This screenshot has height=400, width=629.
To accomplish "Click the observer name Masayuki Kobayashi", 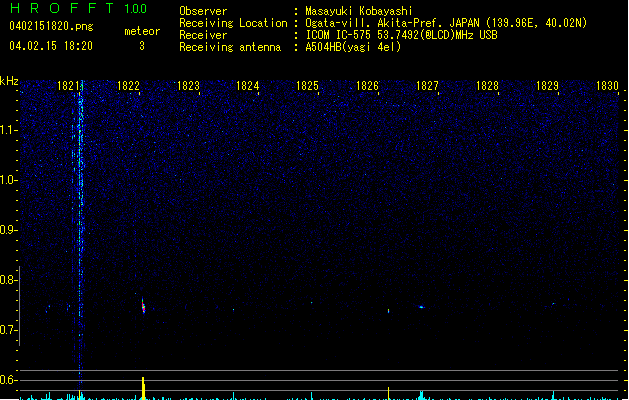I will 359,11.
